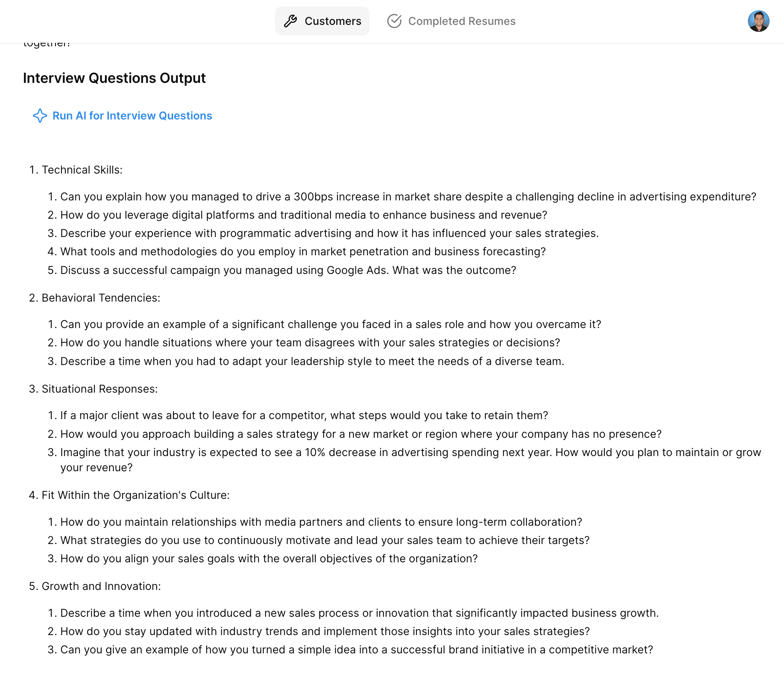The height and width of the screenshot is (681, 784).
Task: Click the AI sparkle icon before Run AI
Action: click(x=40, y=116)
